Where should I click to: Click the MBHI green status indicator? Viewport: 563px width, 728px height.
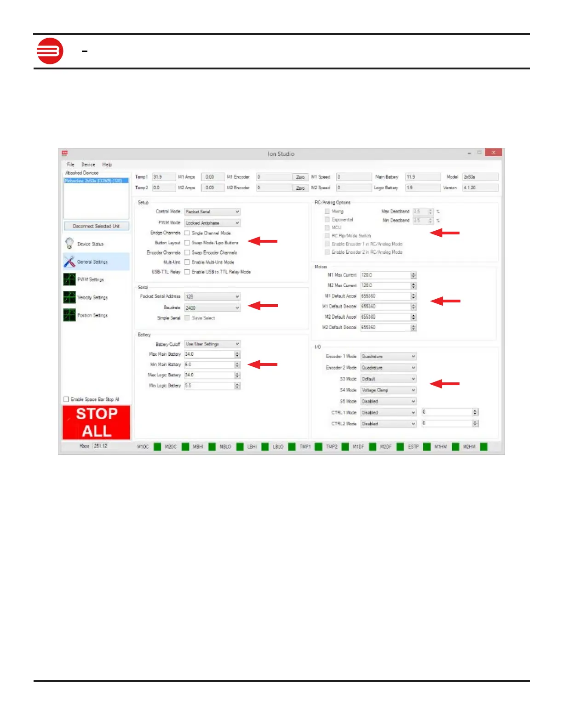click(212, 446)
